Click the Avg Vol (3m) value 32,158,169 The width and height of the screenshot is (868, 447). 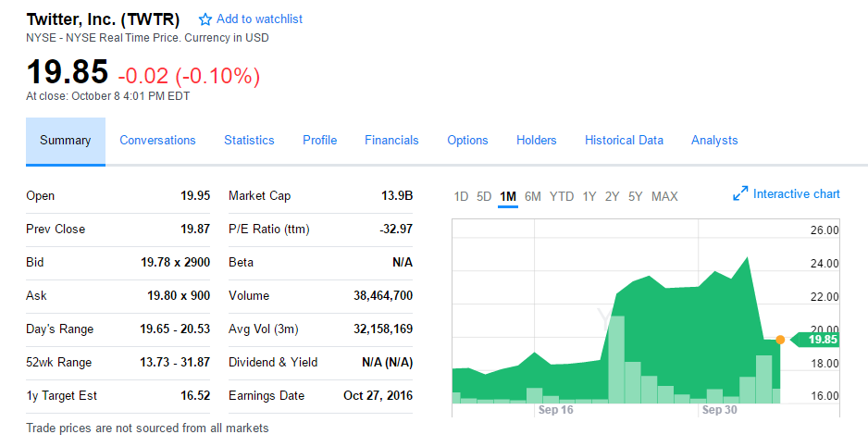coord(383,329)
